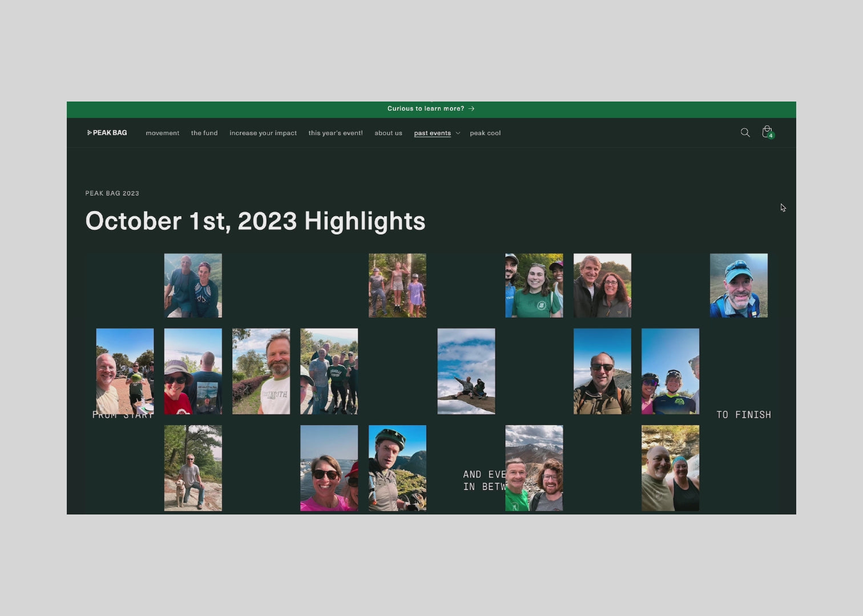Open the shopping bag cart icon
Viewport: 863px width, 616px height.
[x=768, y=132]
